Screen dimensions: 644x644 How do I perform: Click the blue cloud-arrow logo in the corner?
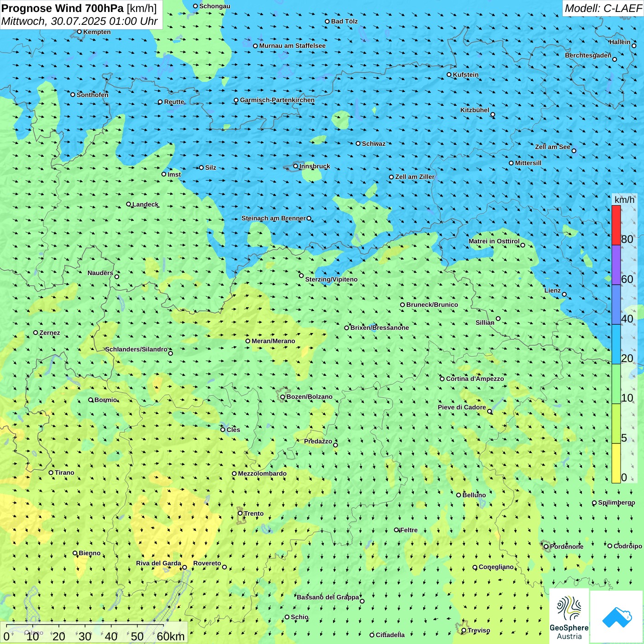(x=616, y=617)
